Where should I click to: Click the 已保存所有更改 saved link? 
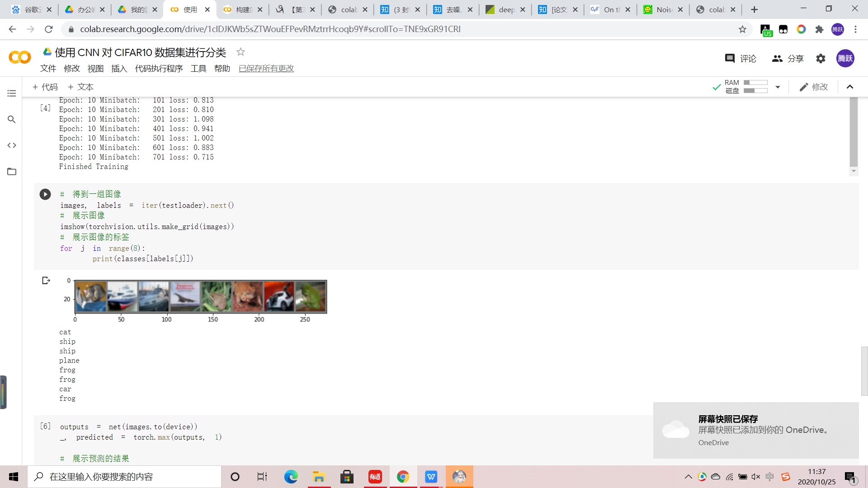(x=266, y=69)
